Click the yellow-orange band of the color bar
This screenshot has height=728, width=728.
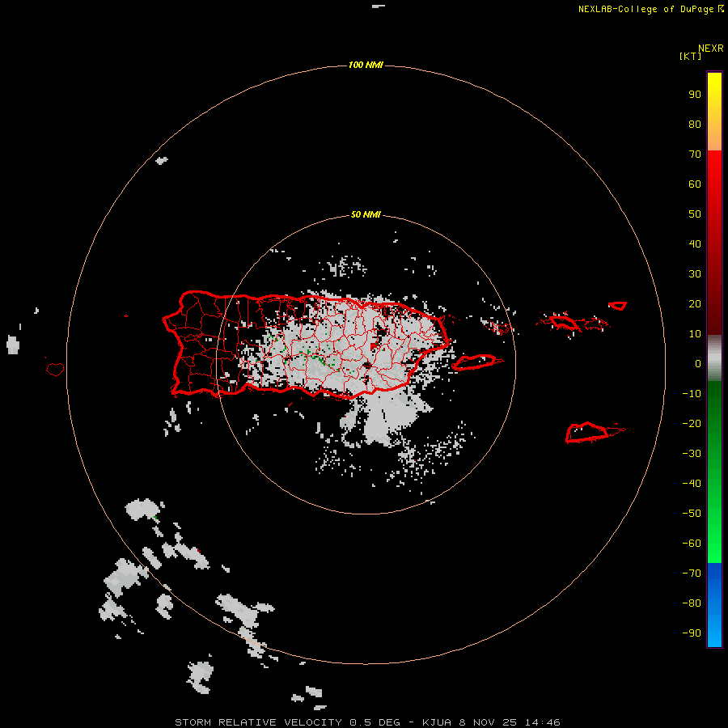tap(714, 112)
